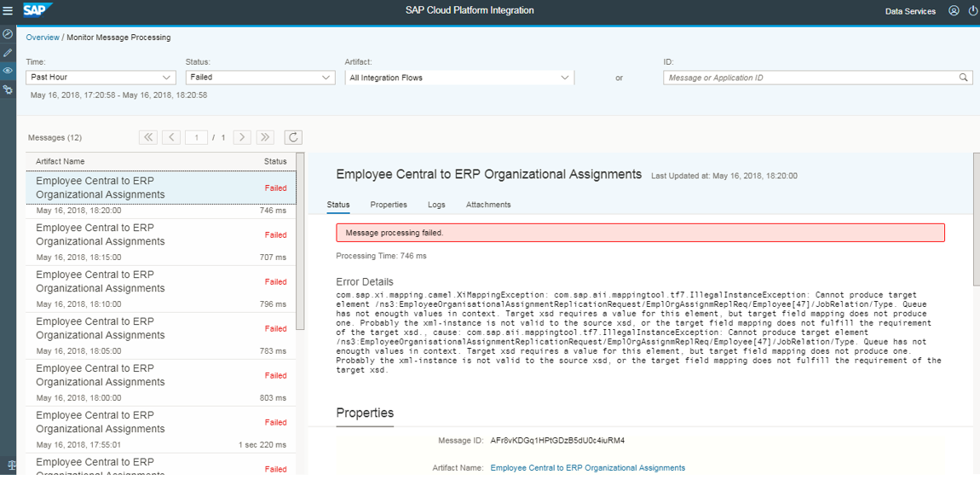Click the Properties section heading
Image resolution: width=980 pixels, height=480 pixels.
(x=365, y=413)
